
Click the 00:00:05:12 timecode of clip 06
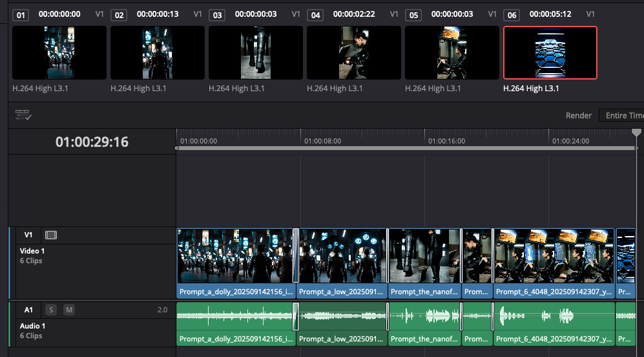(550, 14)
